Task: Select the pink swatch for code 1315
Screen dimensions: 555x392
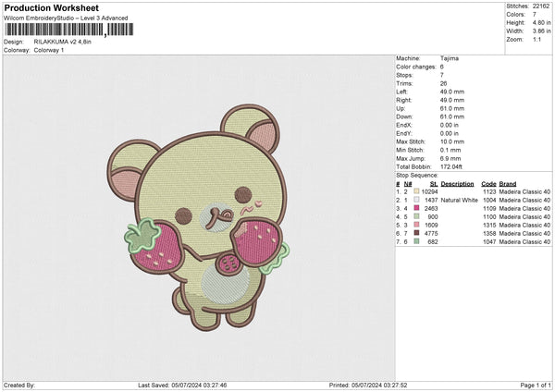Action: click(x=415, y=225)
